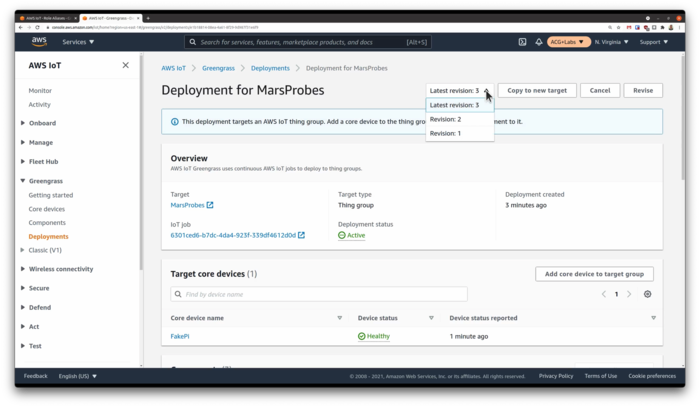Open Core devices under Greengrass

[47, 209]
